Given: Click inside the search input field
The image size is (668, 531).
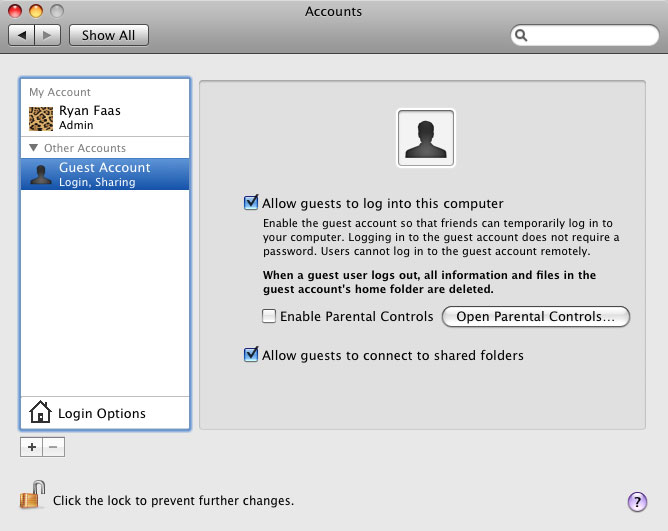Looking at the screenshot, I should coord(590,36).
